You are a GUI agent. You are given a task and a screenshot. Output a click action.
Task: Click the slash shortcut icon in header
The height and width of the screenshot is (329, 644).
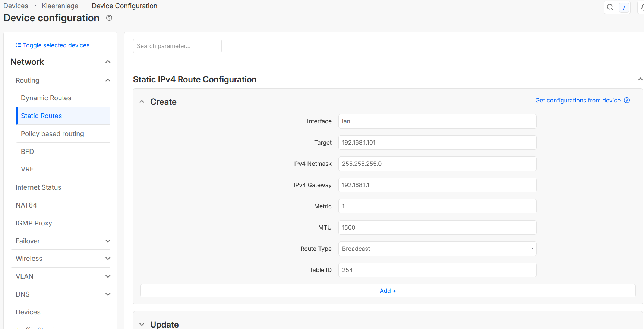(x=624, y=7)
